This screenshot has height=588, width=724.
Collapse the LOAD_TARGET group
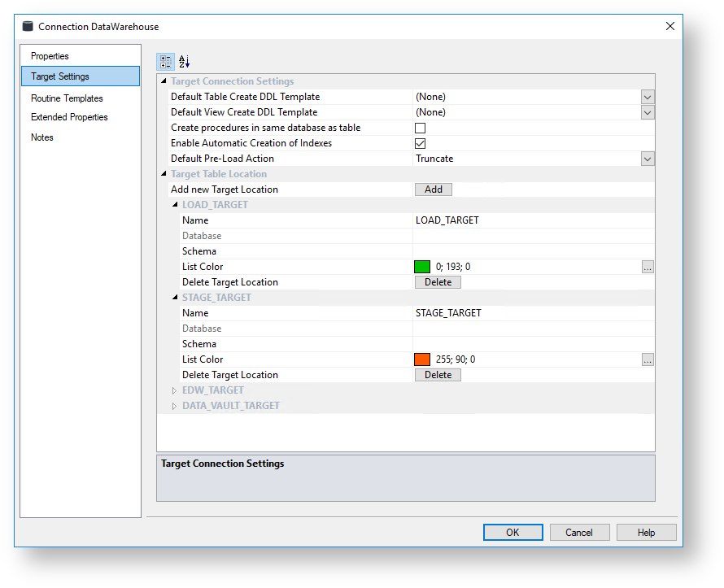175,204
